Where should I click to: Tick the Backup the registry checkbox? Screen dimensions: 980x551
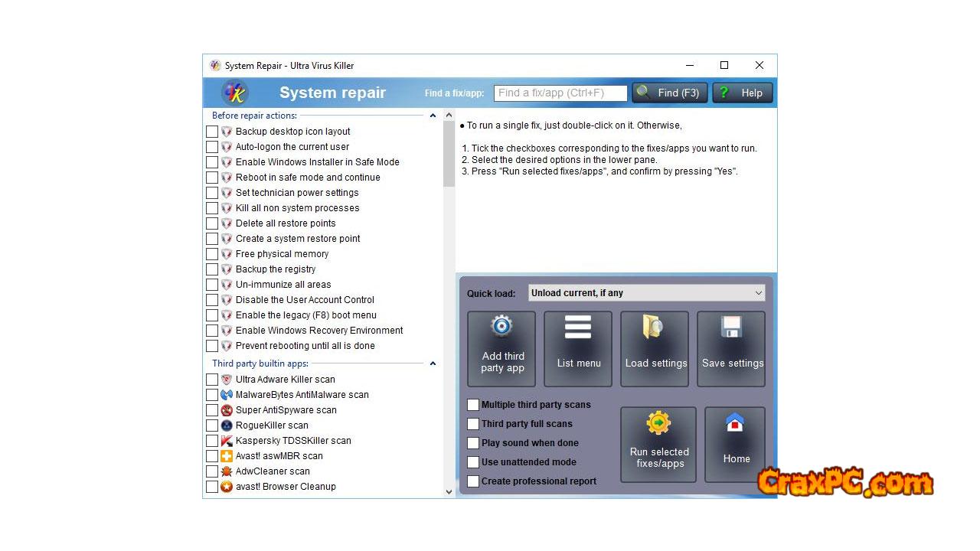pyautogui.click(x=212, y=269)
